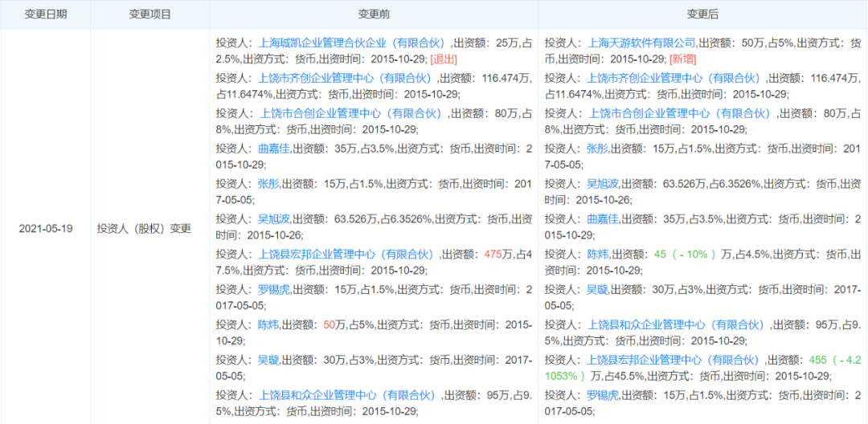The width and height of the screenshot is (868, 424).
Task: Select the date cell 2021-05-19
Action: [x=45, y=228]
